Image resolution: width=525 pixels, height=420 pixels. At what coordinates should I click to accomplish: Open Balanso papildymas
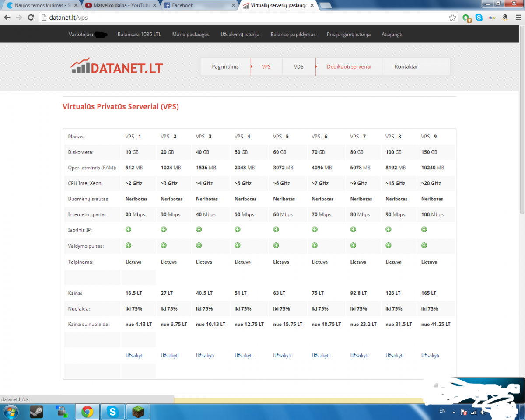[x=293, y=35]
